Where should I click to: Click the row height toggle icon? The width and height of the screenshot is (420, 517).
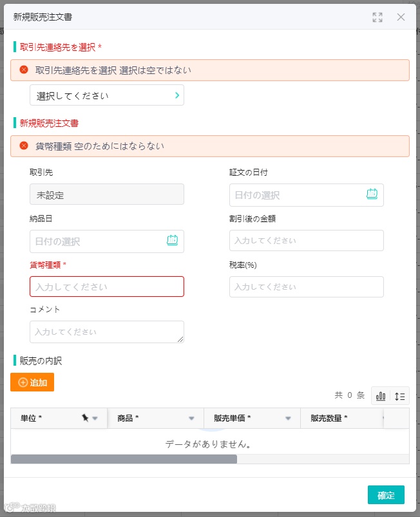(x=400, y=396)
